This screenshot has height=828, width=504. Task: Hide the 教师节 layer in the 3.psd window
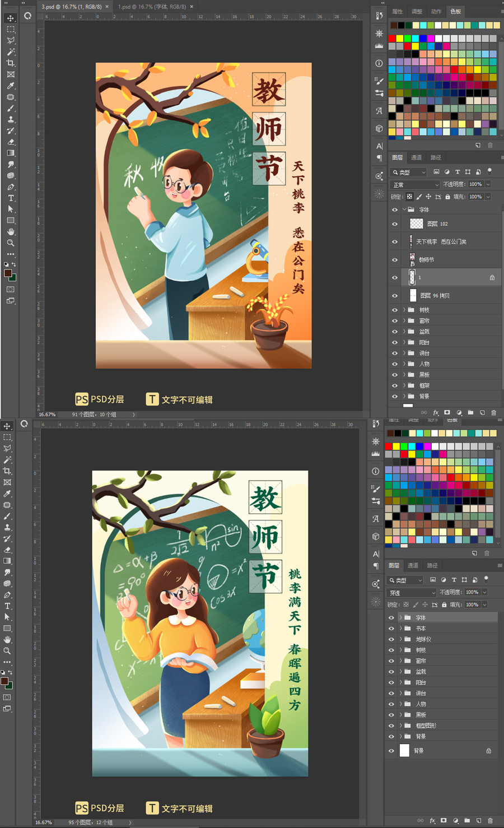click(395, 259)
